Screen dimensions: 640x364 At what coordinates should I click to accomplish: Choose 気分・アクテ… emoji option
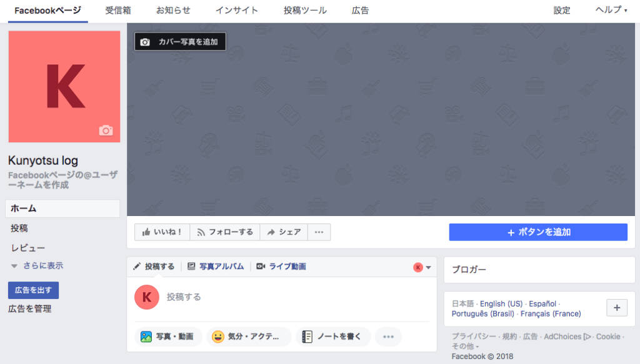pyautogui.click(x=248, y=337)
